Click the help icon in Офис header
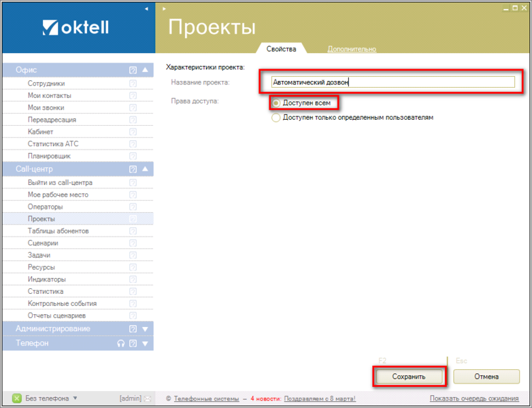The height and width of the screenshot is (408, 532). (133, 70)
